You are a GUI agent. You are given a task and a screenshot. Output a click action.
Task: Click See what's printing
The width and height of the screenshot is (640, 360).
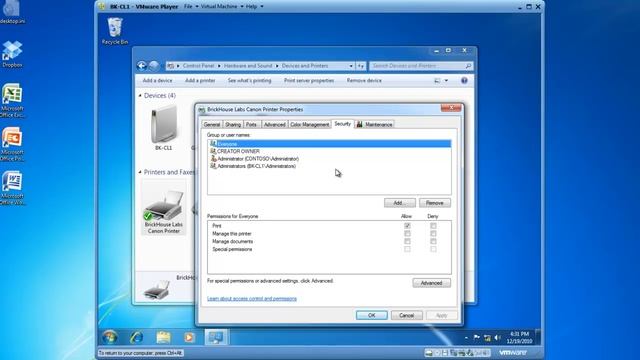point(249,80)
